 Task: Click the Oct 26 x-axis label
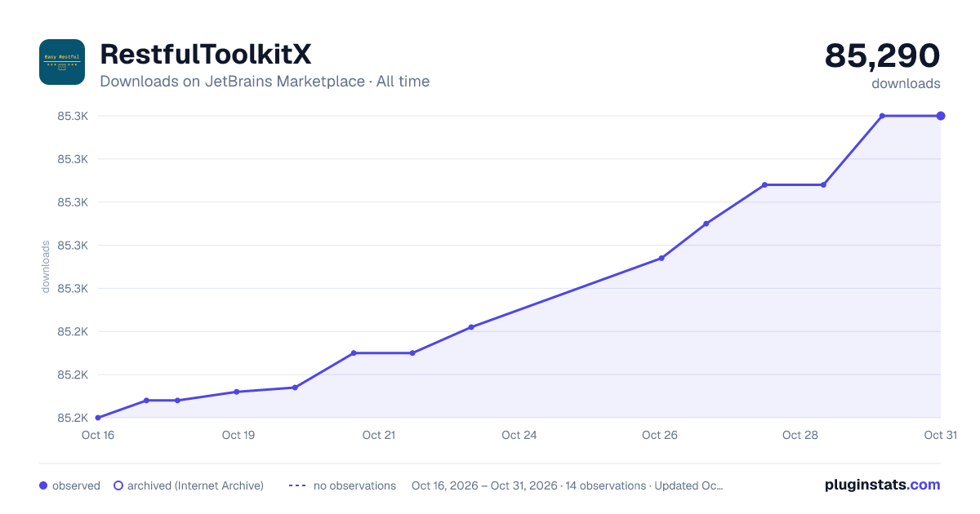coord(660,435)
